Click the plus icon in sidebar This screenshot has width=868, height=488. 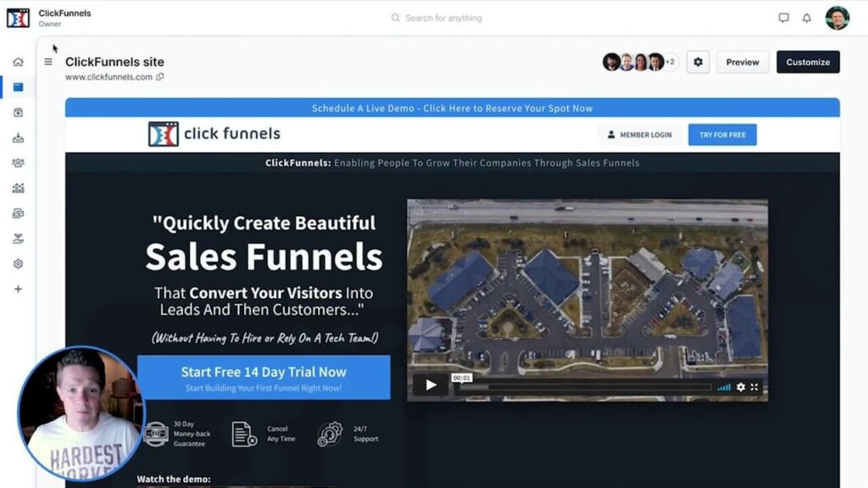(x=19, y=289)
